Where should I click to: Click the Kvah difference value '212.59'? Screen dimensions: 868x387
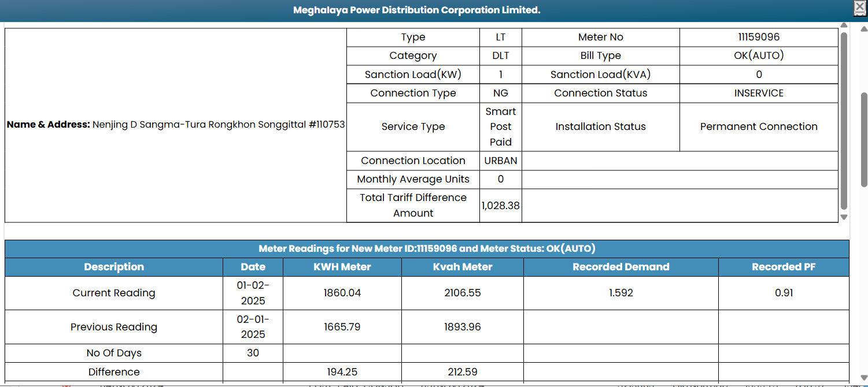pyautogui.click(x=463, y=373)
